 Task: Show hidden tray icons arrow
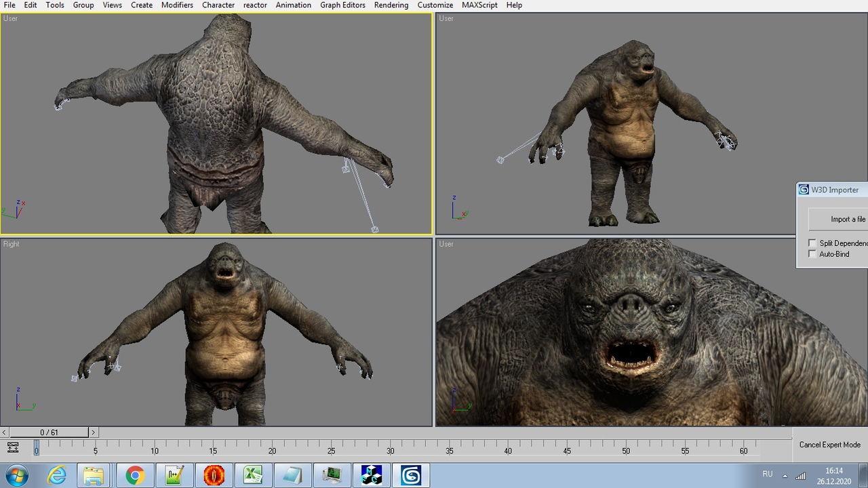point(785,476)
